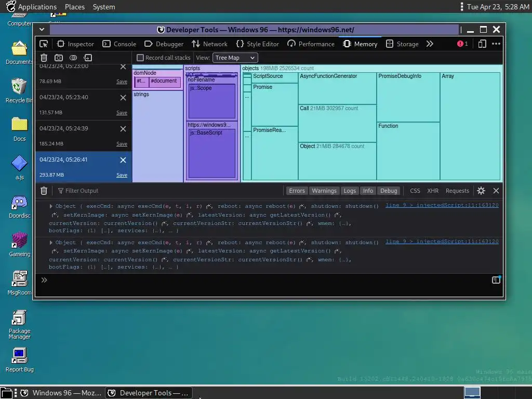
Task: Delete the 05:26:41 snapshot
Action: 123,160
